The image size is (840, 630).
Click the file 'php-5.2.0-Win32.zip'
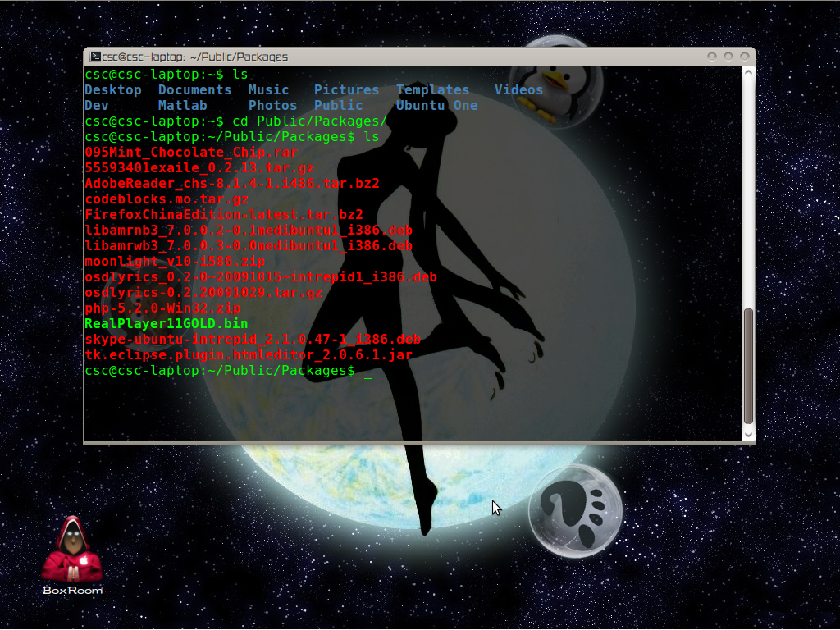162,308
